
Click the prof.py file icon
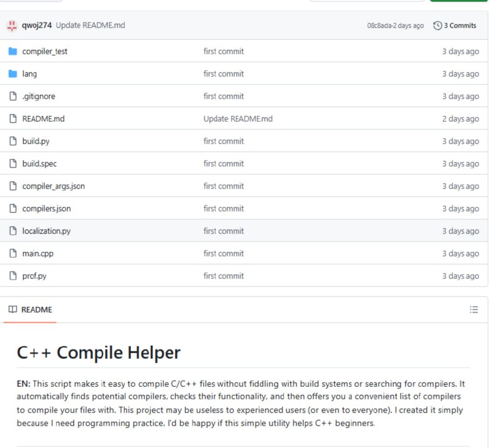click(12, 276)
